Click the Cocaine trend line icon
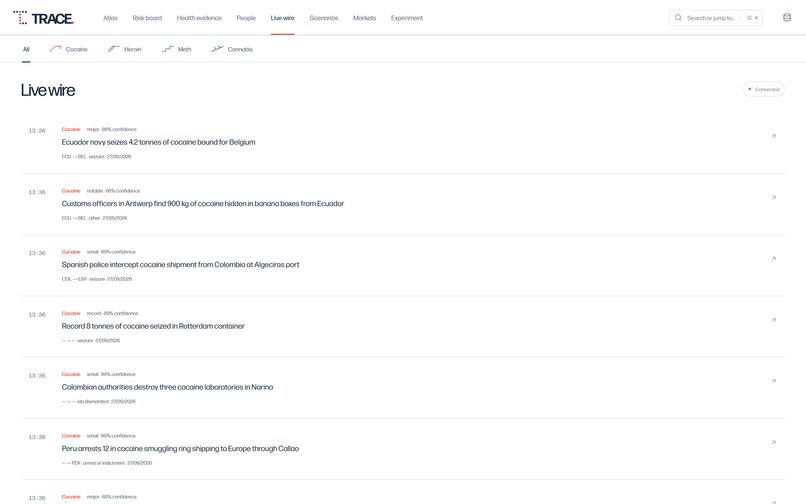The image size is (806, 504). click(55, 49)
